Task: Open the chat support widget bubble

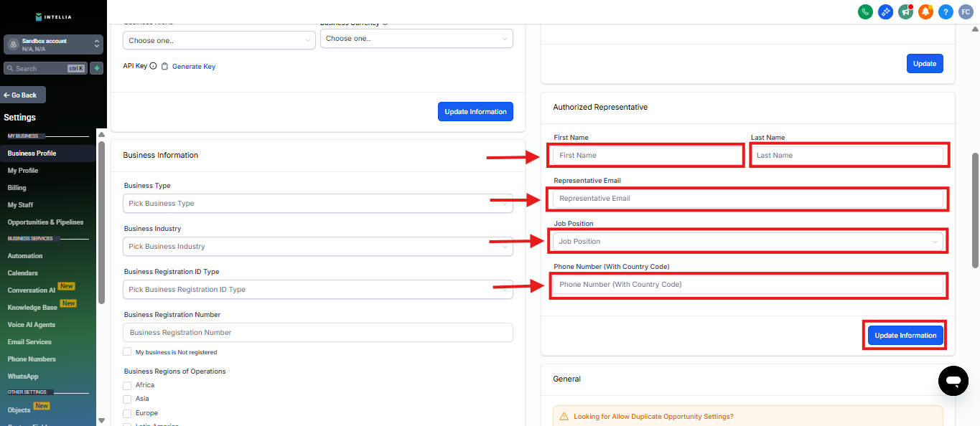Action: 953,380
